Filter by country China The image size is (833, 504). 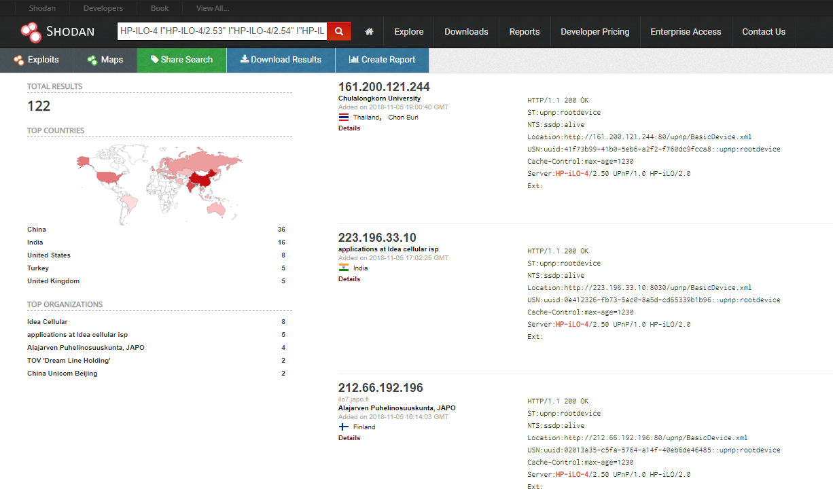(37, 230)
